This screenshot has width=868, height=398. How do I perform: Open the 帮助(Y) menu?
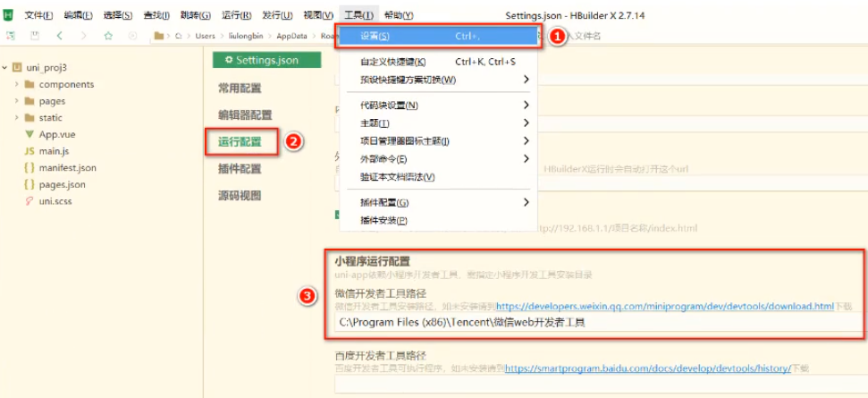399,15
